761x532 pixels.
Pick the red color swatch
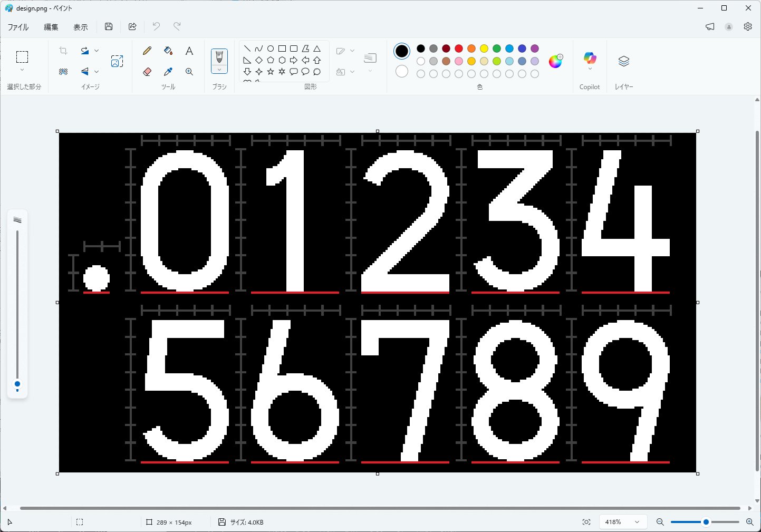click(459, 49)
